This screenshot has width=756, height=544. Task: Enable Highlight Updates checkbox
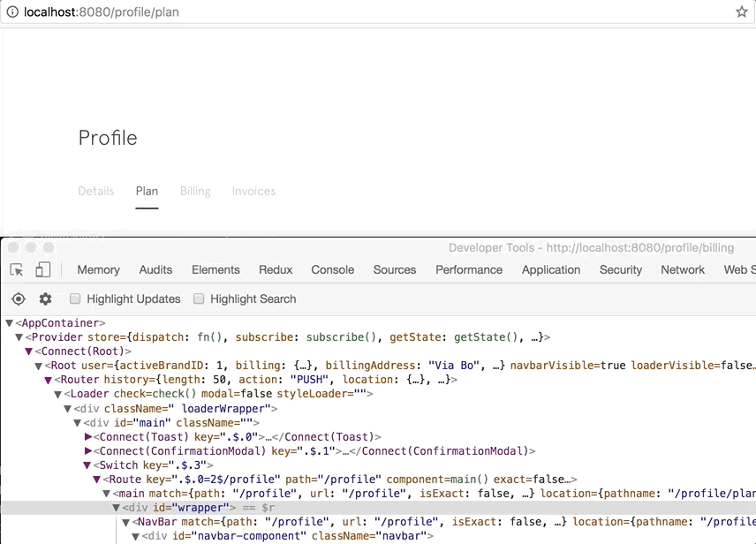coord(75,298)
